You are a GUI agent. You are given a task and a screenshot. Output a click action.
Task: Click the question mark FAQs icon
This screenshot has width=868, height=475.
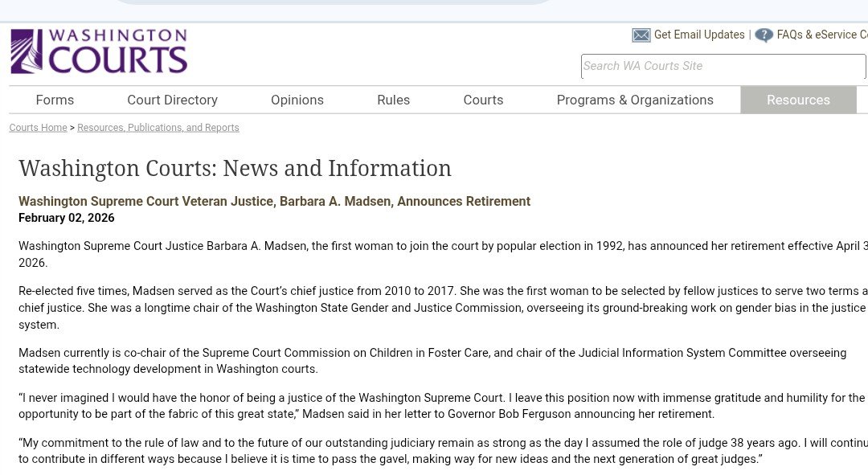pyautogui.click(x=764, y=35)
